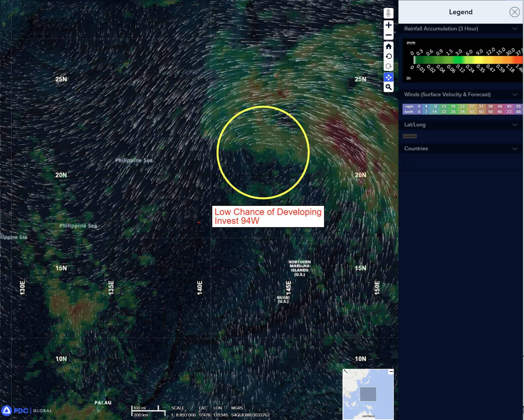524x420 pixels.
Task: Go back to previous map extent
Action: pos(388,56)
